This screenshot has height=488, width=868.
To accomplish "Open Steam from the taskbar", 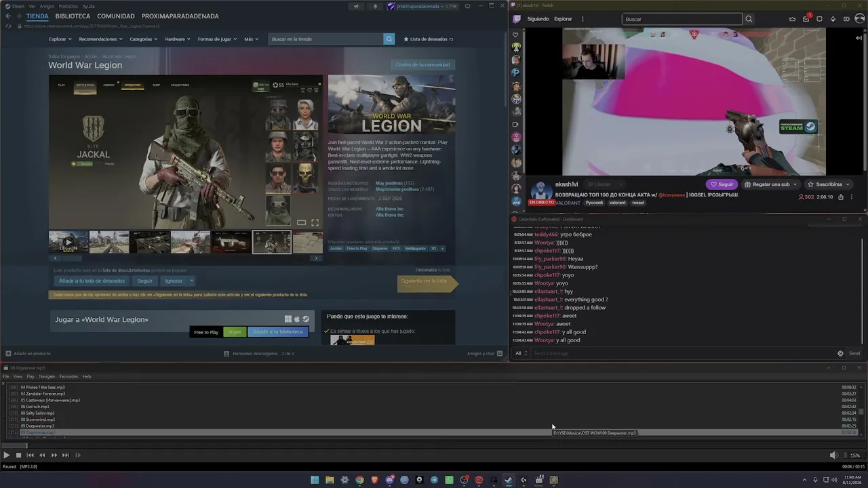I will click(x=509, y=480).
